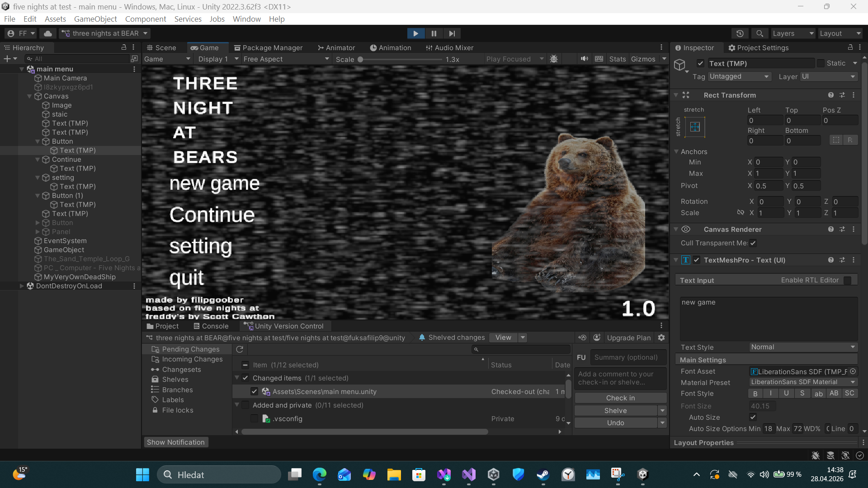Toggle Enable RTL Editor checkbox
The image size is (868, 488).
tap(847, 280)
